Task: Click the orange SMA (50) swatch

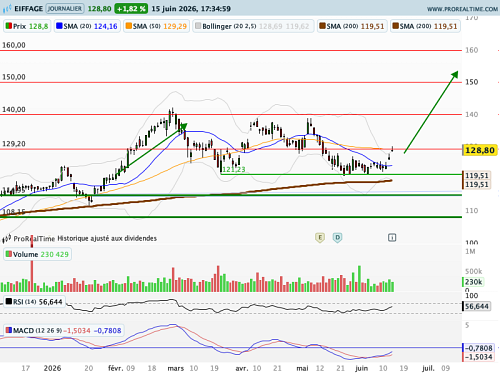Action: tap(129, 26)
